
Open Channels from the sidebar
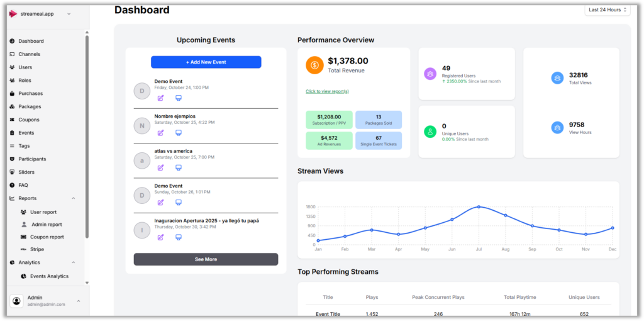tap(29, 54)
